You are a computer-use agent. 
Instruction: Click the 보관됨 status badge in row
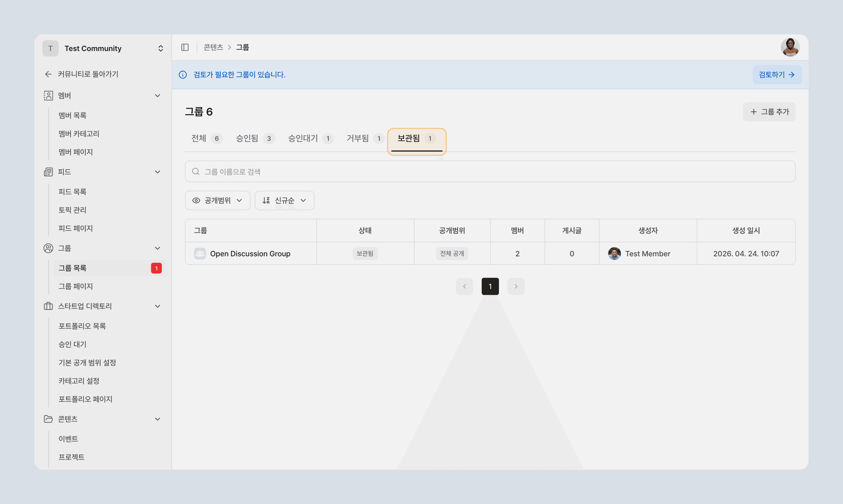coord(365,254)
